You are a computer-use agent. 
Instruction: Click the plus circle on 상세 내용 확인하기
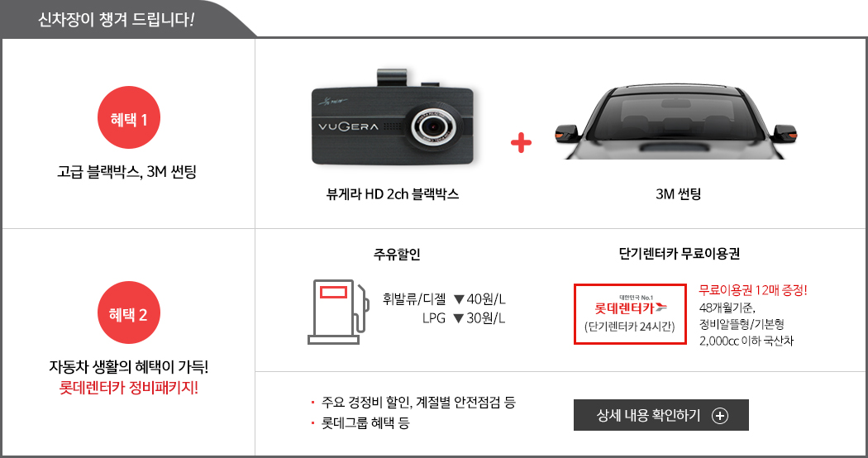click(720, 415)
